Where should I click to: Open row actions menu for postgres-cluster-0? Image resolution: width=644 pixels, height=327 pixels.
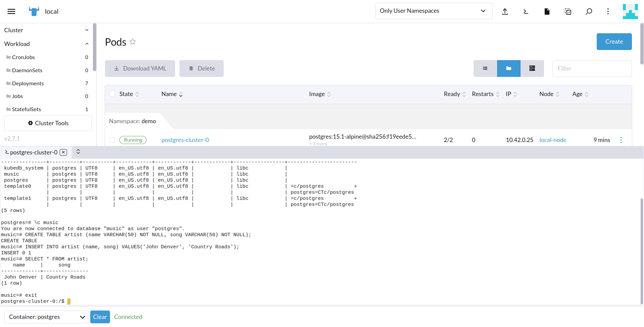621,140
